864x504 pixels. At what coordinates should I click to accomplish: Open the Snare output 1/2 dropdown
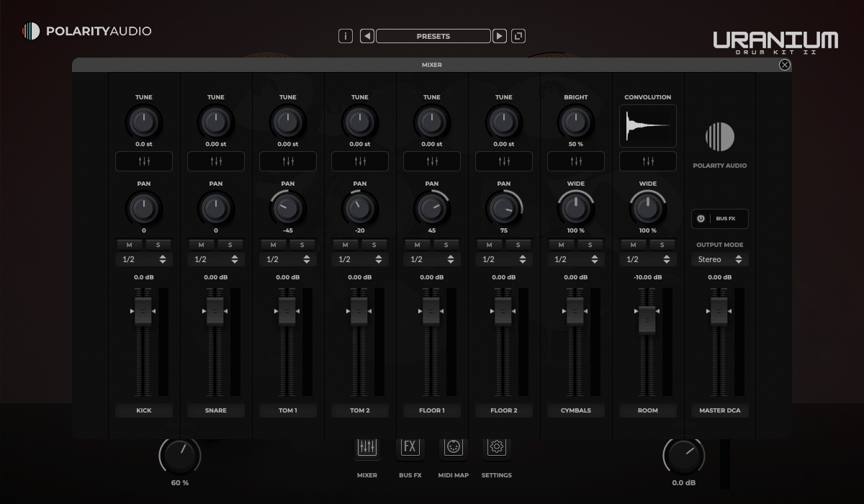coord(216,259)
